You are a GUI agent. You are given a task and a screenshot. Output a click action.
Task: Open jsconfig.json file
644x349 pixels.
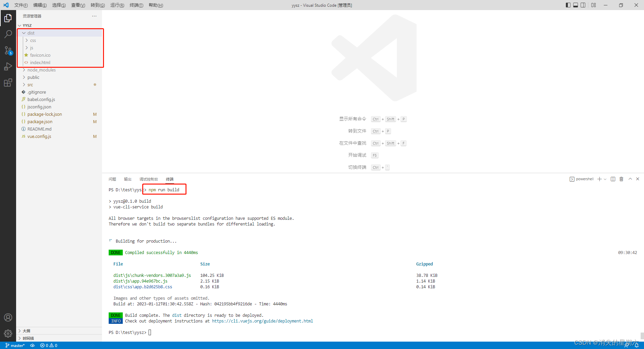(x=59, y=107)
